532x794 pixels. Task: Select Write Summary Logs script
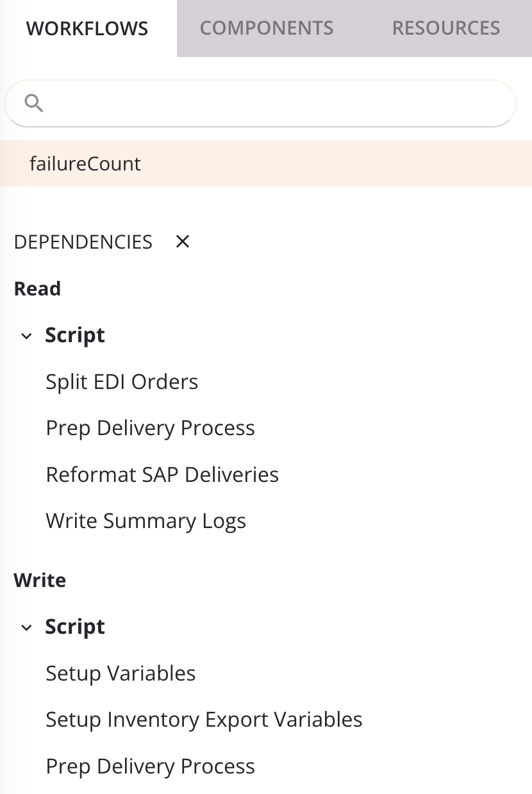pyautogui.click(x=145, y=520)
